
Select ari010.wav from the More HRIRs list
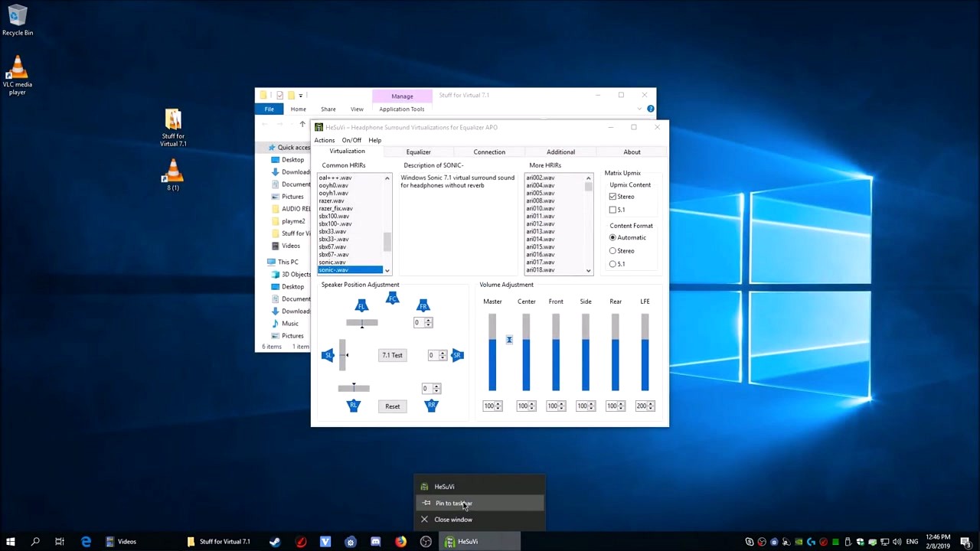click(x=541, y=208)
